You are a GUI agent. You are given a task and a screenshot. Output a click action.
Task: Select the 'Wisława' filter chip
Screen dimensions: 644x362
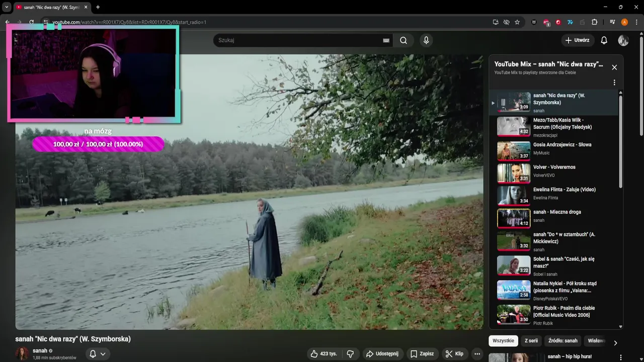click(x=596, y=341)
